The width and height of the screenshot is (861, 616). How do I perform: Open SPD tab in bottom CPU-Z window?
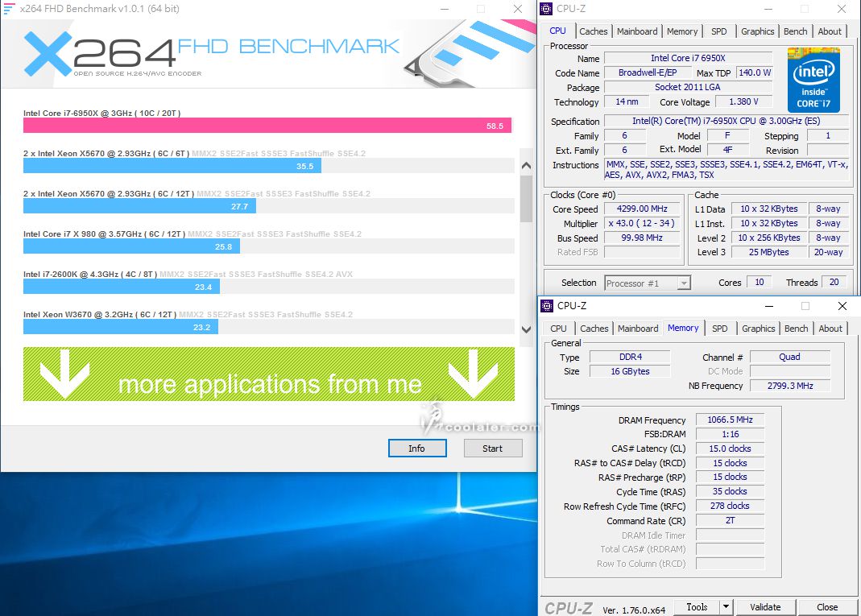click(x=720, y=329)
